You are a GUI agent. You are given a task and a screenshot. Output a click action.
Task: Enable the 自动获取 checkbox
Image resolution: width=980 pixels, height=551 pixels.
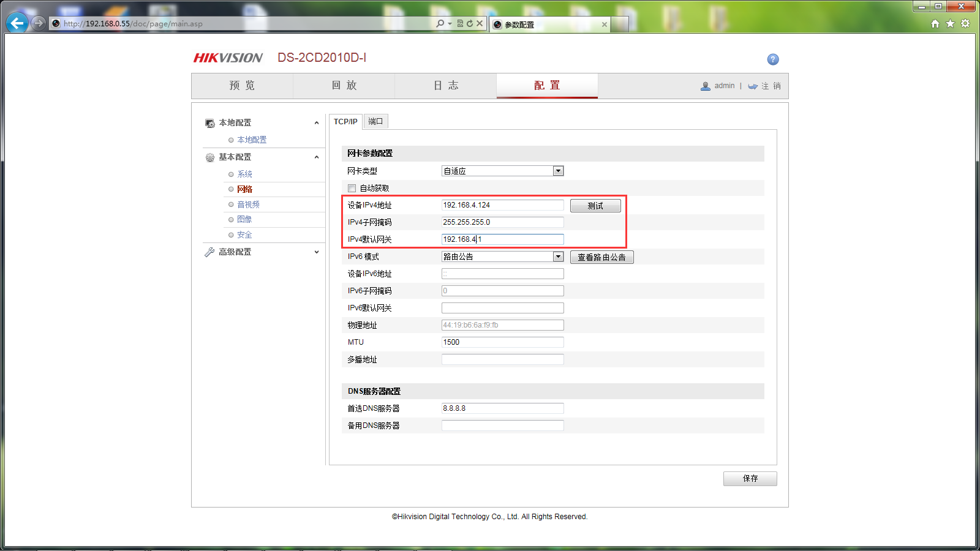pos(352,188)
